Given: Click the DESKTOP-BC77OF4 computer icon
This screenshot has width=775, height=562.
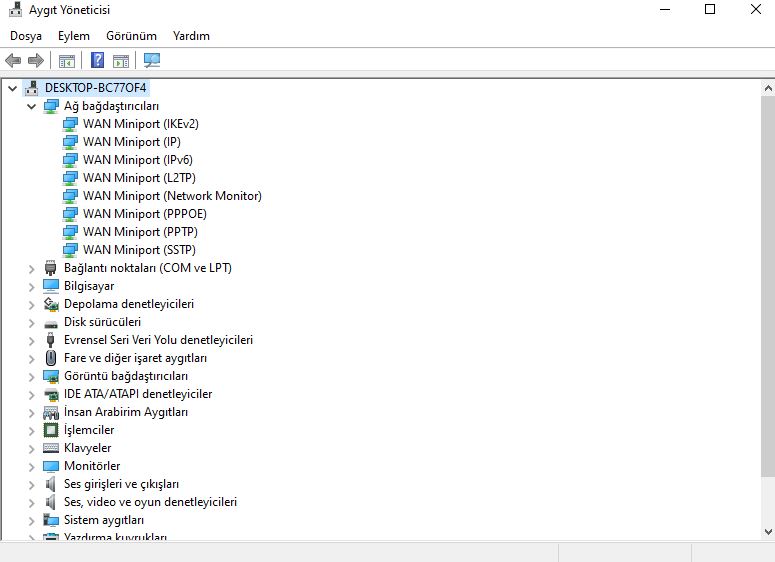Looking at the screenshot, I should point(32,88).
